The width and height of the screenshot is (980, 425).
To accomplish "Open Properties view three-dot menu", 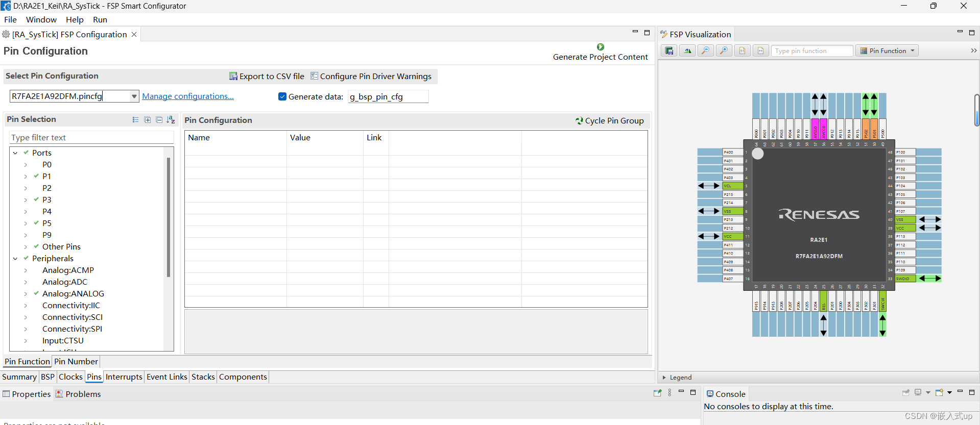I will click(x=670, y=393).
